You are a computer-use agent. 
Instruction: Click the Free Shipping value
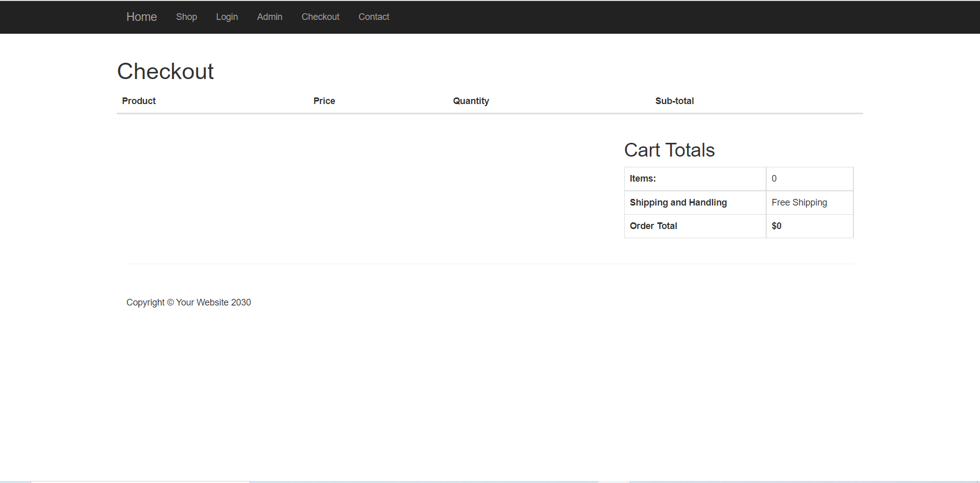(x=799, y=202)
